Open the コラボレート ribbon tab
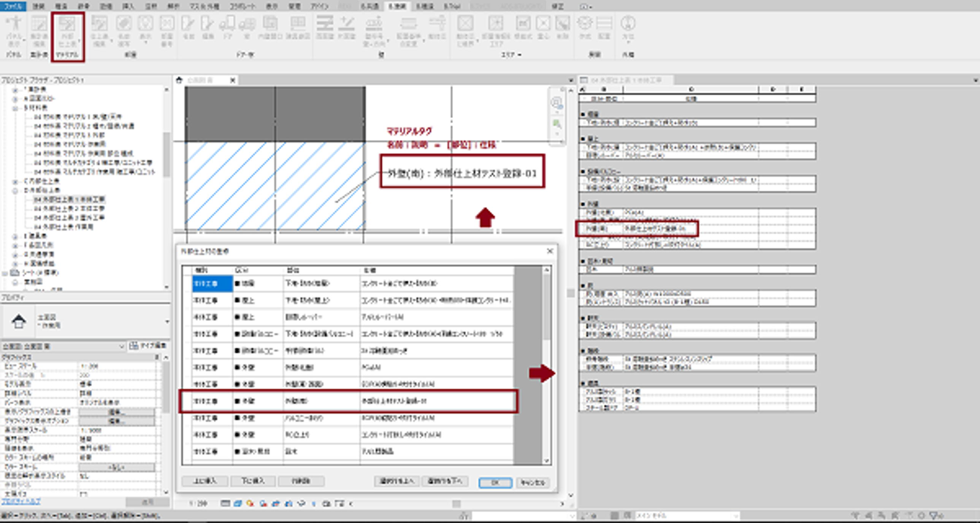The height and width of the screenshot is (523, 980). [x=242, y=6]
